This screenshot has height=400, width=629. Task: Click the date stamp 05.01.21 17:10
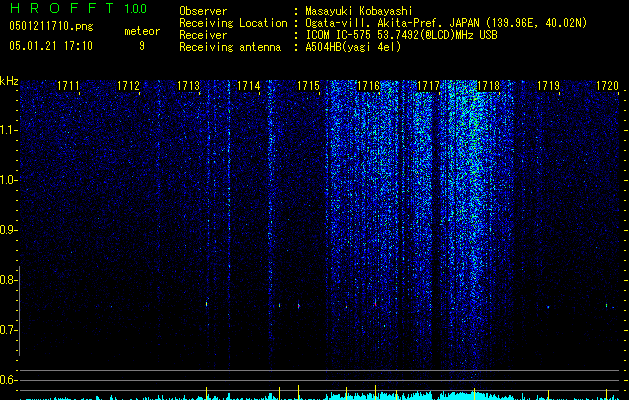click(x=51, y=46)
